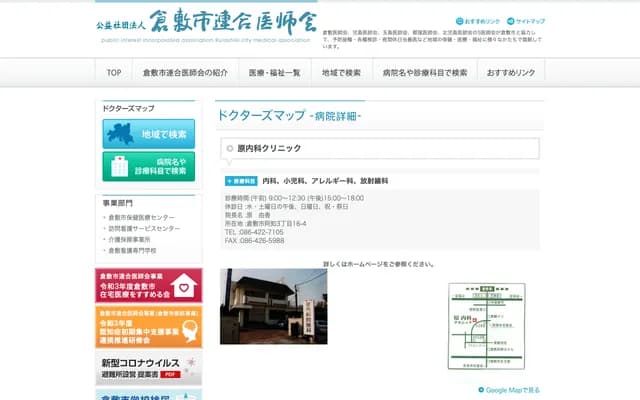Screen dimensions: 640x400
Task: Click the サイトマップ header circle icon
Action: coord(511,21)
